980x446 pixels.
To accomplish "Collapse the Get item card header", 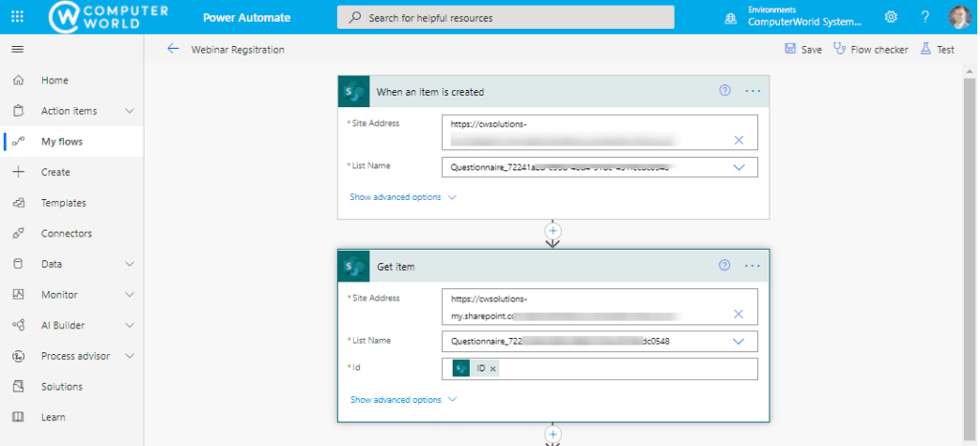I will pyautogui.click(x=553, y=267).
